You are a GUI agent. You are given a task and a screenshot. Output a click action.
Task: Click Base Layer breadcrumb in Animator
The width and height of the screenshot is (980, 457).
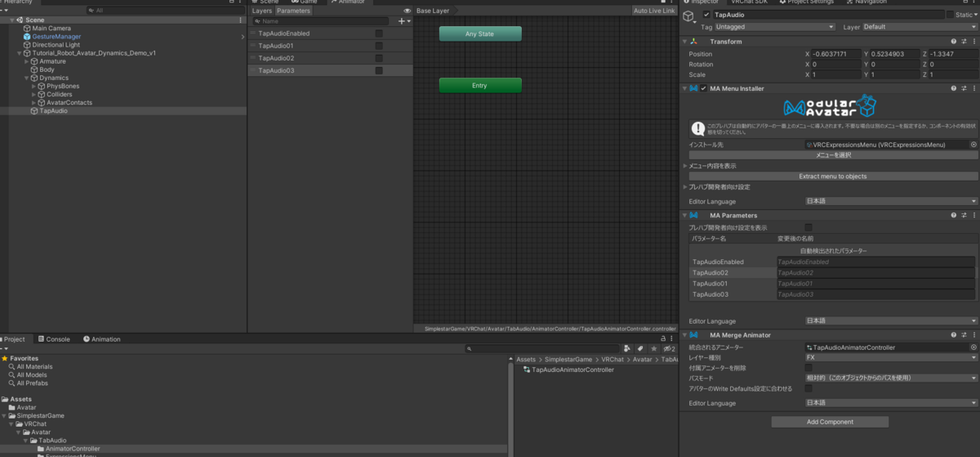click(x=433, y=11)
